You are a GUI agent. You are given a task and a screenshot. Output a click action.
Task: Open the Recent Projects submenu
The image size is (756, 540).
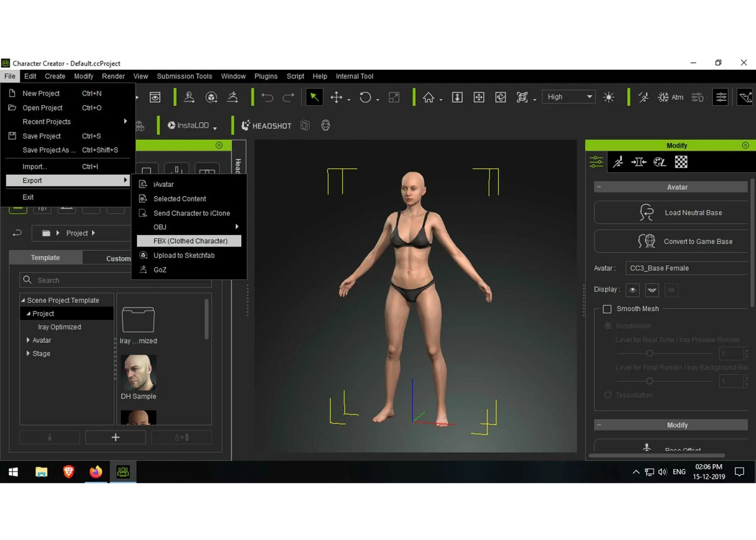[68, 121]
